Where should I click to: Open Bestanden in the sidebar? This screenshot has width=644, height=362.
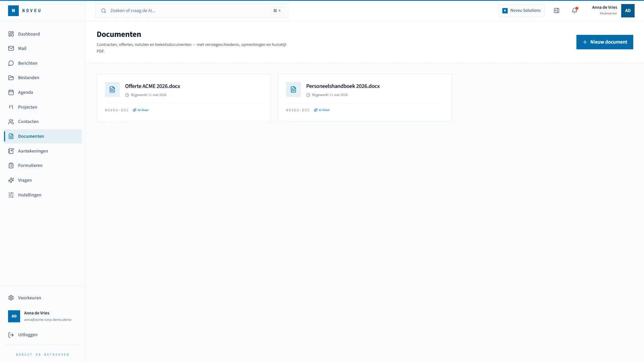pyautogui.click(x=43, y=77)
